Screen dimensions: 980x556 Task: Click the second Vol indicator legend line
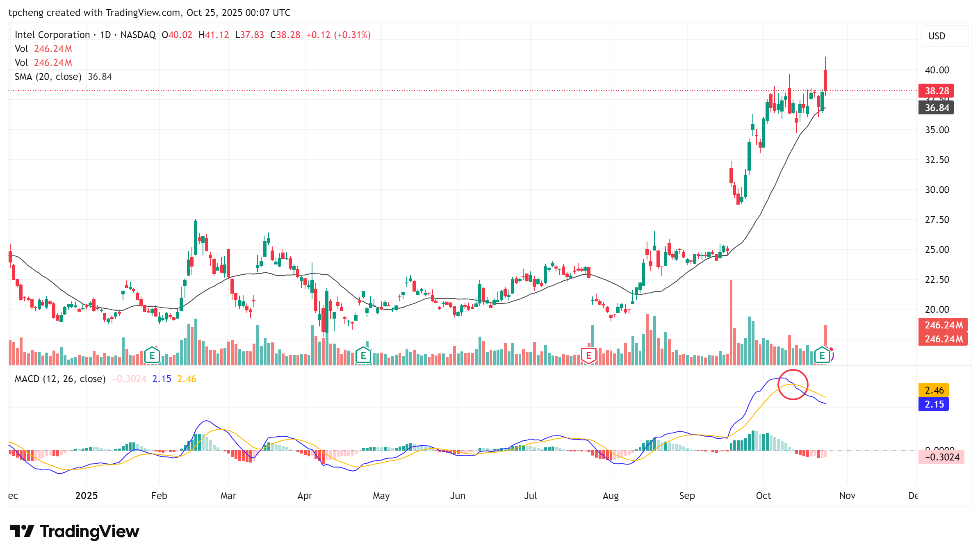coord(43,63)
